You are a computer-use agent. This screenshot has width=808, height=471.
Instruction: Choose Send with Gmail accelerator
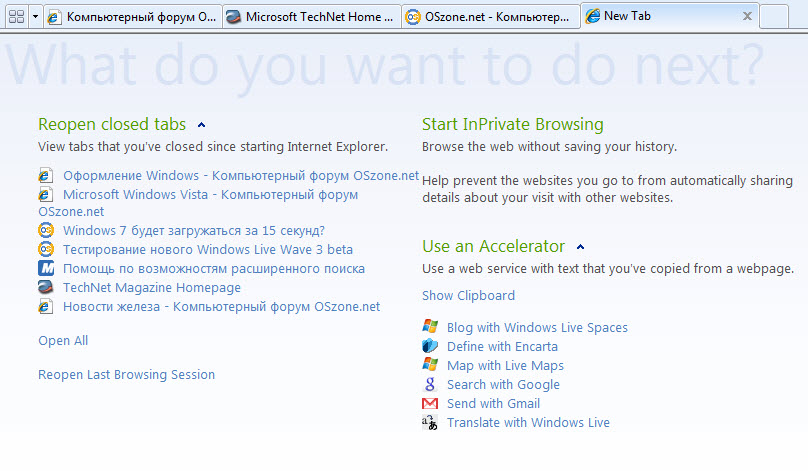tap(494, 404)
